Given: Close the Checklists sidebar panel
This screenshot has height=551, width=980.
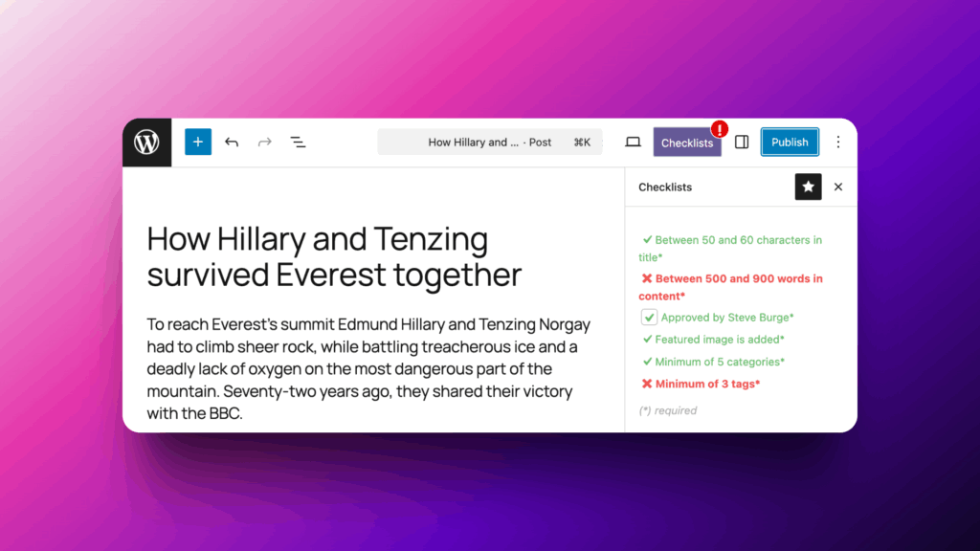Looking at the screenshot, I should (838, 187).
